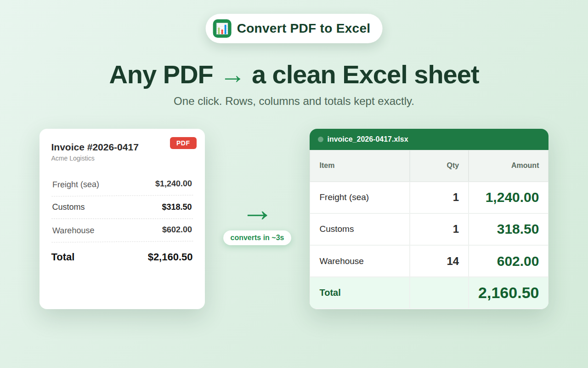Select the Qty cell for the Freight row
This screenshot has height=368, width=588.
point(439,197)
